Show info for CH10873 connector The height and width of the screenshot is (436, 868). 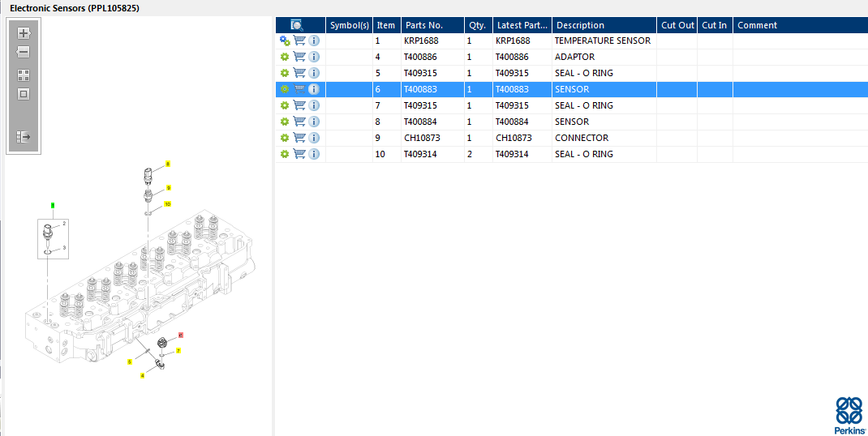(x=314, y=138)
